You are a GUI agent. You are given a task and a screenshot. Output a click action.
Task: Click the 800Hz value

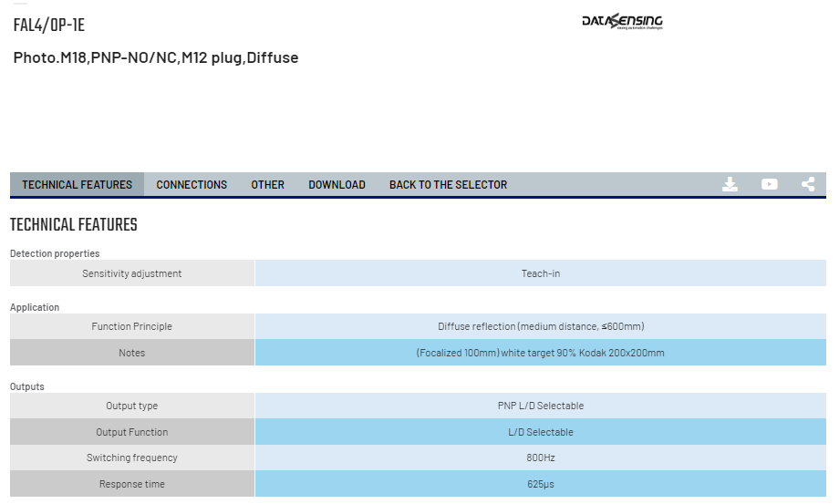(541, 458)
